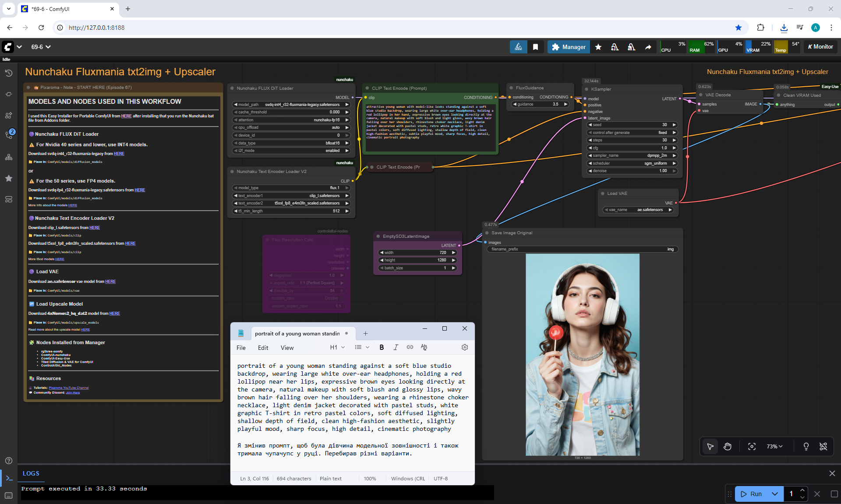Image resolution: width=841 pixels, height=504 pixels.
Task: Click the bookmark icon beside Manager
Action: click(535, 47)
